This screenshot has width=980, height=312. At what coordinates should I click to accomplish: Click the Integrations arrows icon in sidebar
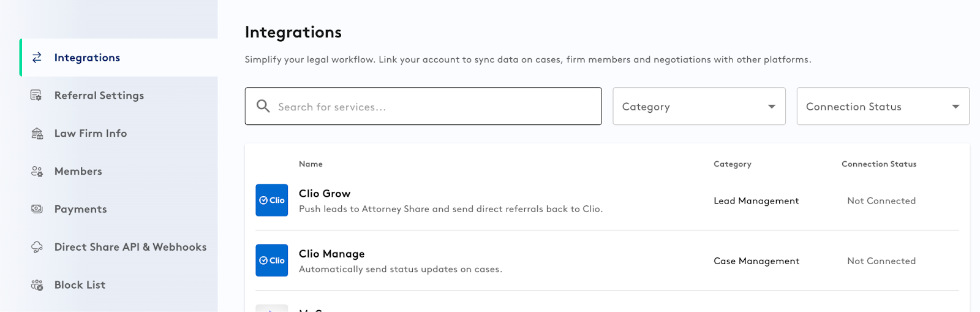coord(37,58)
